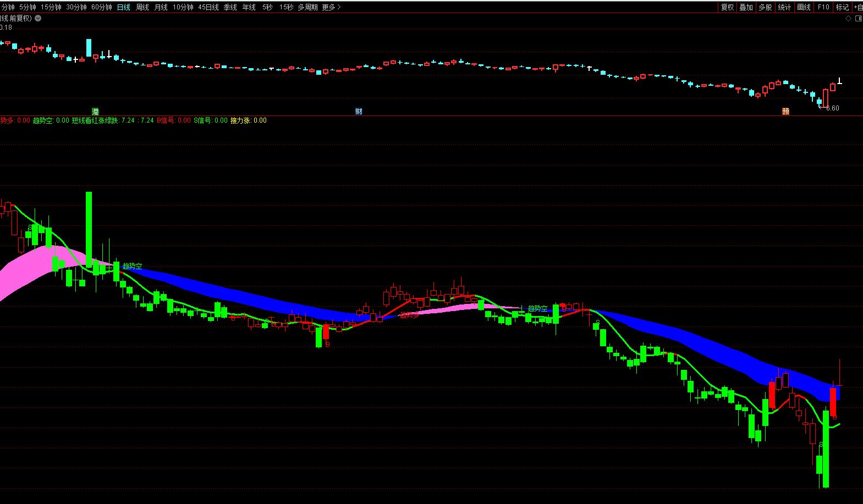The width and height of the screenshot is (863, 504).
Task: Click the orange 预 marker icon
Action: pyautogui.click(x=785, y=112)
